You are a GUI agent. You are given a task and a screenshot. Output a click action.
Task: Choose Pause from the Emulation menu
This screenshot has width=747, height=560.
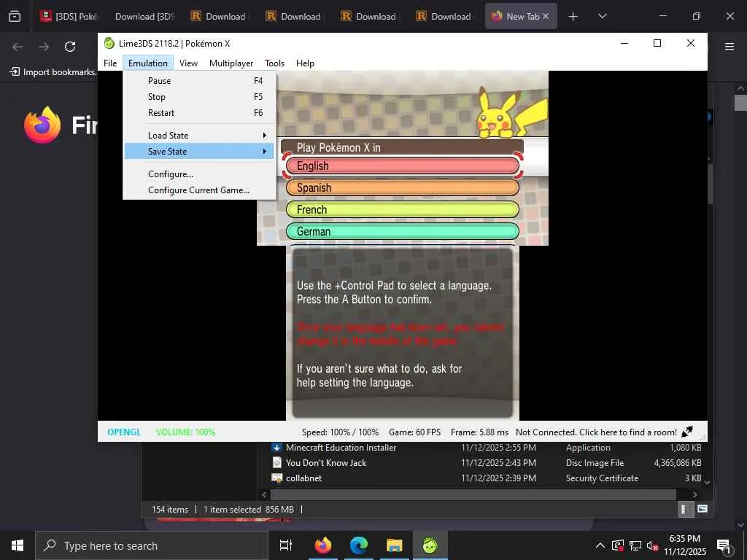tap(199, 81)
